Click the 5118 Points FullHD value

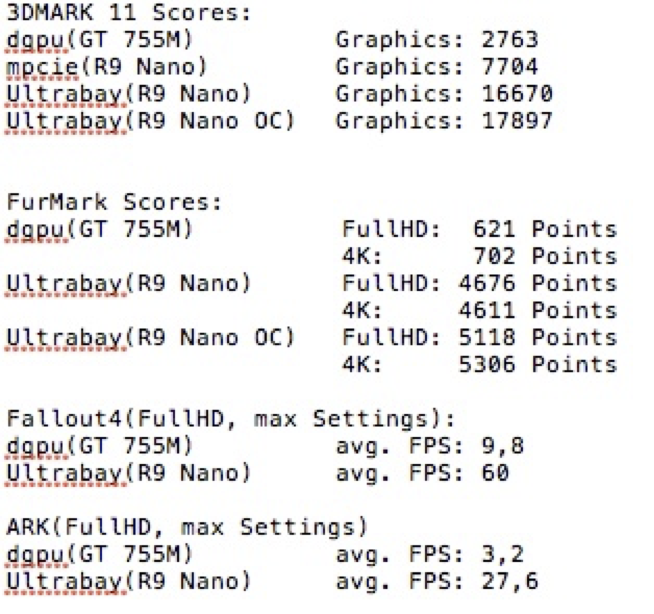[x=538, y=338]
